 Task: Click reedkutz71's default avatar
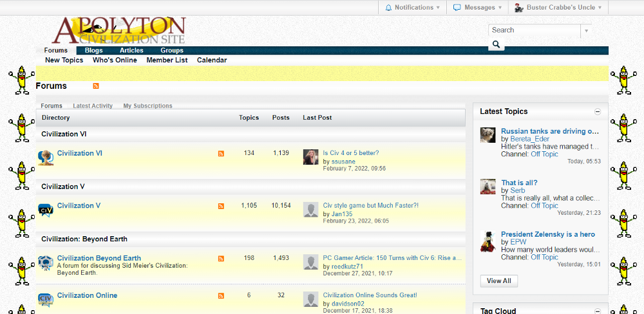[310, 262]
